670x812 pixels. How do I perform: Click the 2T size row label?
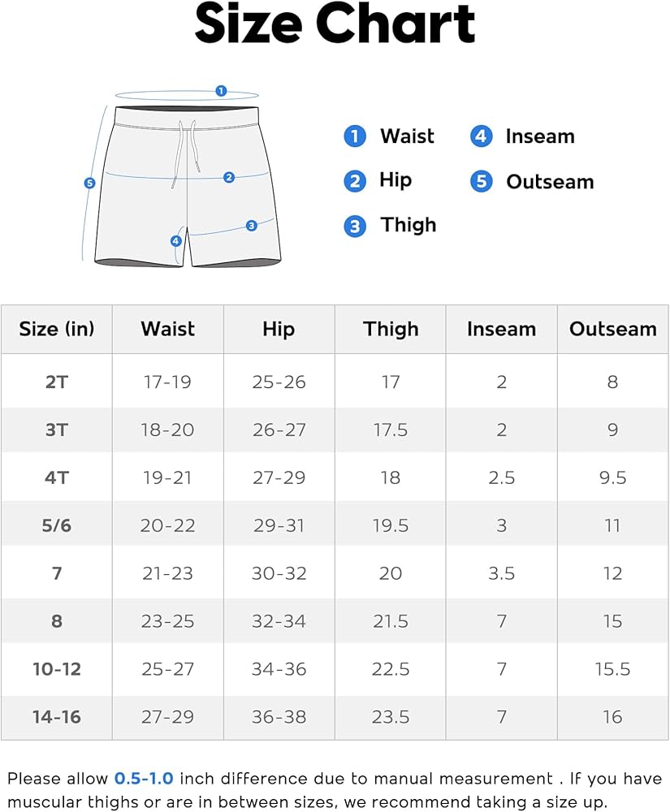[x=56, y=382]
